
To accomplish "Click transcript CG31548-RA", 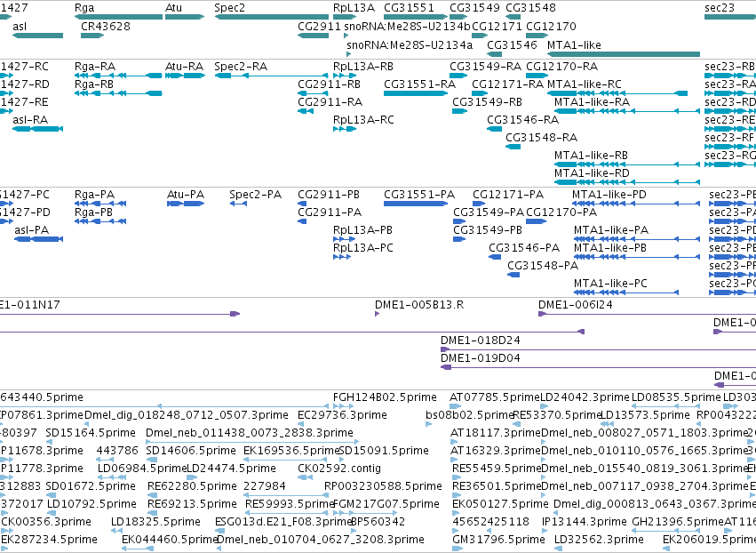I will (513, 147).
